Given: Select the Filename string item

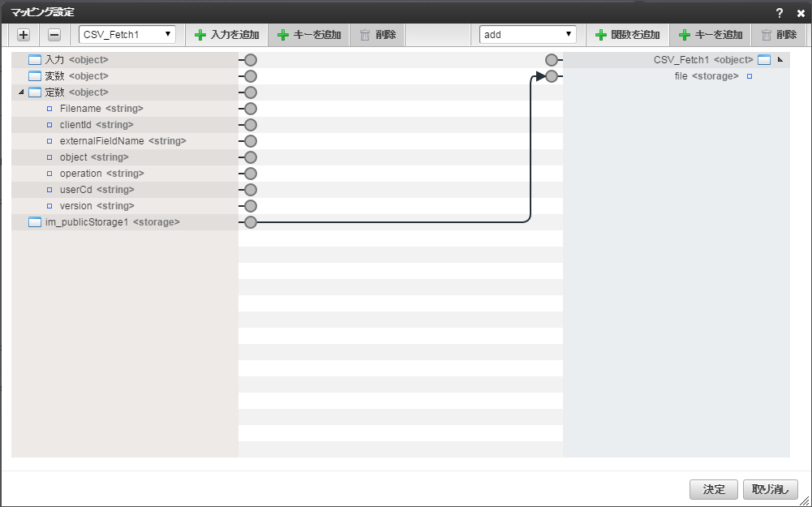Looking at the screenshot, I should 125,109.
